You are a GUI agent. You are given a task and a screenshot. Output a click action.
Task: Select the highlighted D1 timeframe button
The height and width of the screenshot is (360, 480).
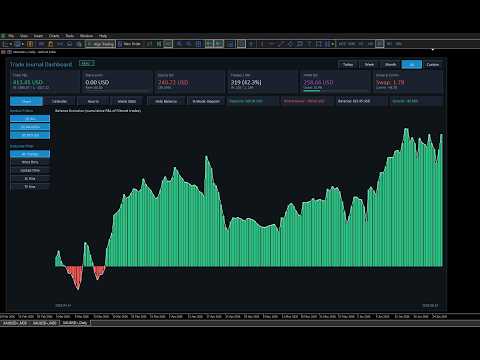click(x=380, y=44)
